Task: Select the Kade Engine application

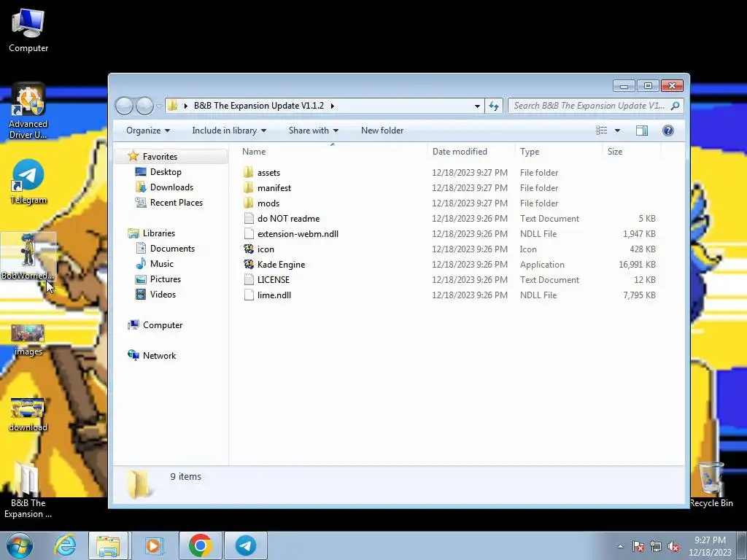Action: tap(281, 264)
